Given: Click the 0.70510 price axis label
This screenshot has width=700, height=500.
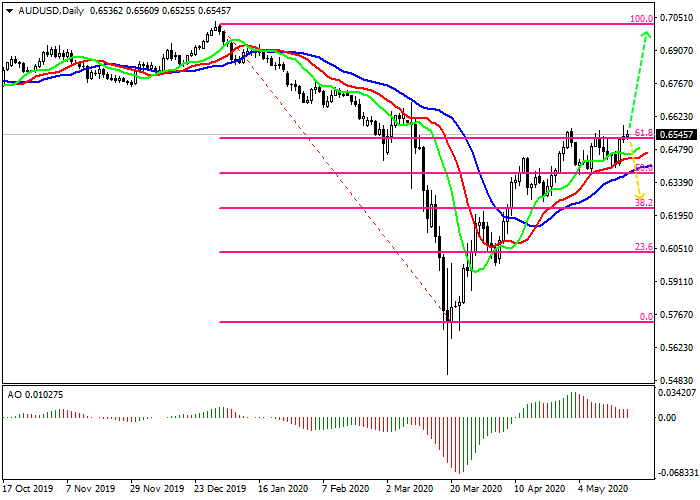Looking at the screenshot, I should point(677,17).
